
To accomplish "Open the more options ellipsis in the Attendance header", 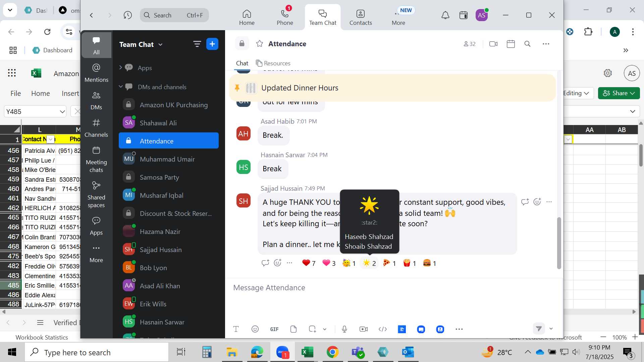I will click(546, 44).
